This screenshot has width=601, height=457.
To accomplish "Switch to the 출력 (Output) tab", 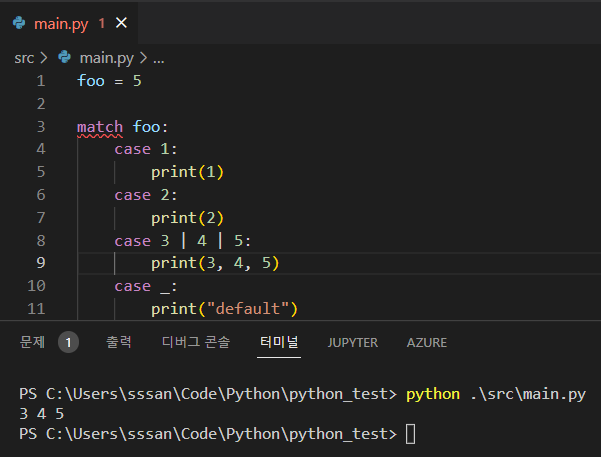I will 118,342.
